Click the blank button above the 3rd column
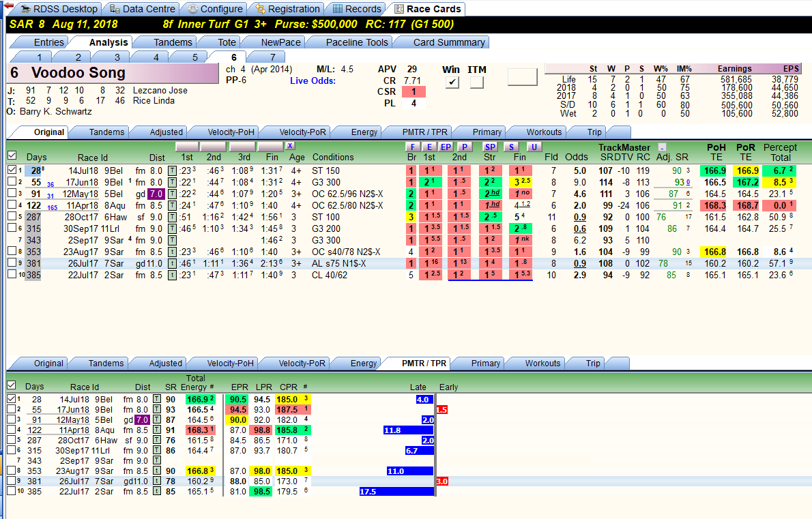 tap(242, 147)
